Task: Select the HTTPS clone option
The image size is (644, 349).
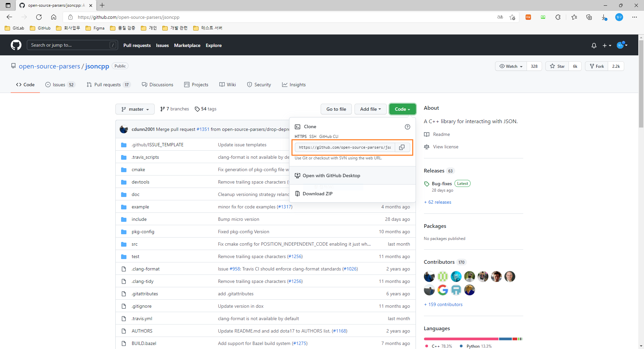Action: coord(301,136)
